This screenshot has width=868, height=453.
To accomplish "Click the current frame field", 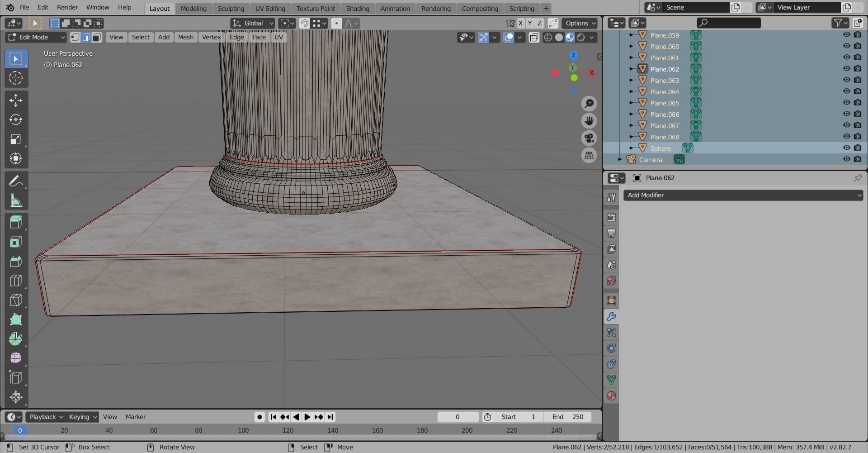I will click(x=458, y=417).
